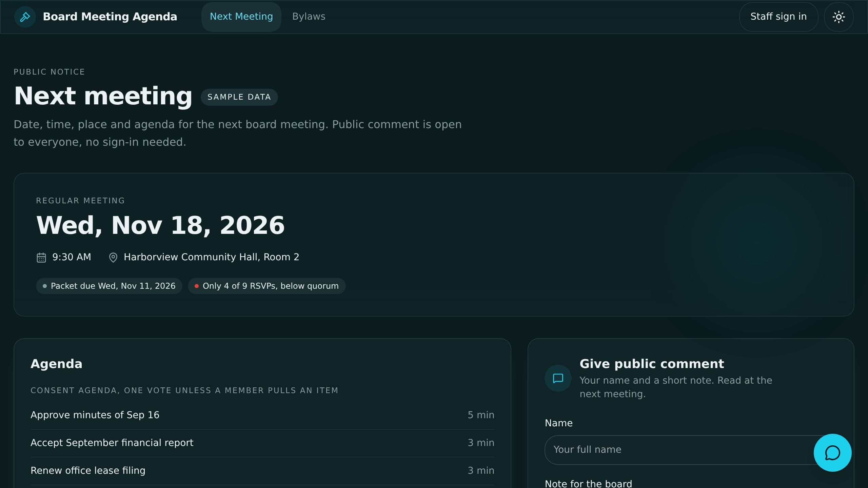Click the Wed, Nov 18, 2026 date heading
This screenshot has height=488, width=868.
click(160, 225)
